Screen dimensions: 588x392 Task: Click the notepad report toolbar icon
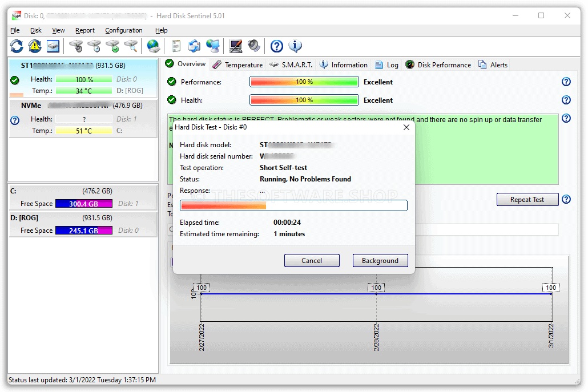[x=176, y=46]
